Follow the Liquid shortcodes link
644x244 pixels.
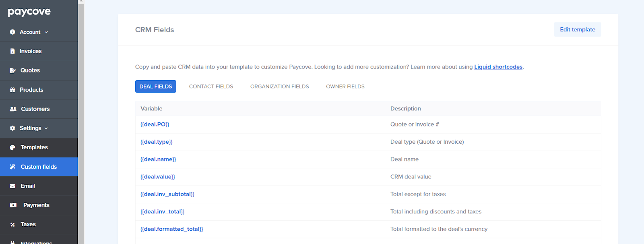tap(498, 67)
